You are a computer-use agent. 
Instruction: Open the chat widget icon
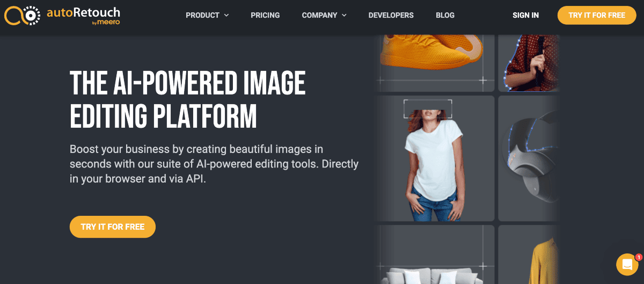(627, 264)
